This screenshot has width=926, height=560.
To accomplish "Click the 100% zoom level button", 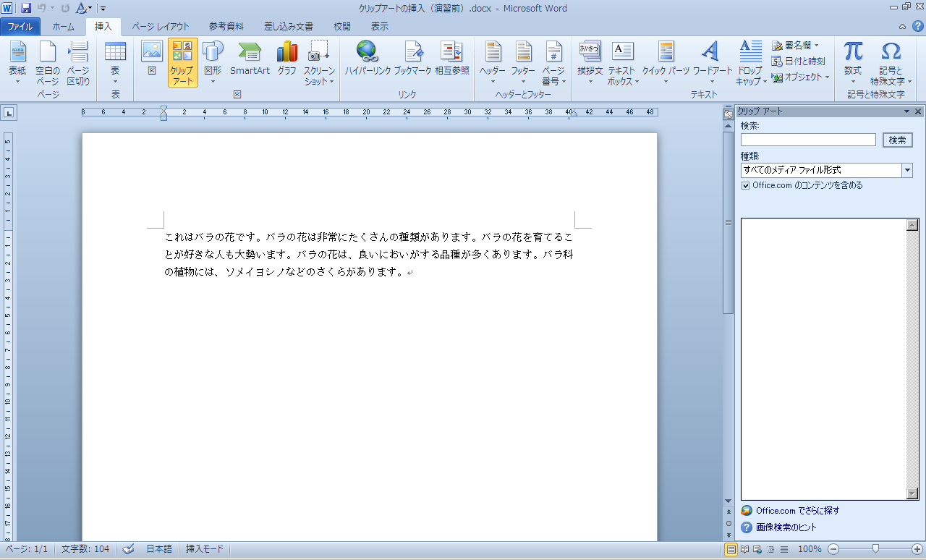I will (810, 549).
